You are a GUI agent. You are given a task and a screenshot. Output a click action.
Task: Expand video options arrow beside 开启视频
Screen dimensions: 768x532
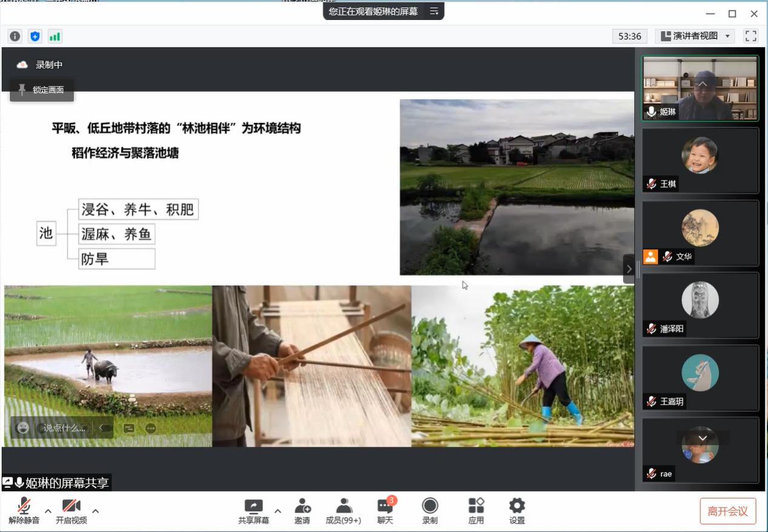95,511
